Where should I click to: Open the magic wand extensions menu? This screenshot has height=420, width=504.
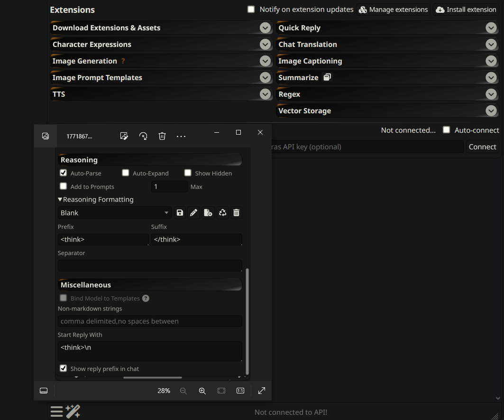[73, 411]
